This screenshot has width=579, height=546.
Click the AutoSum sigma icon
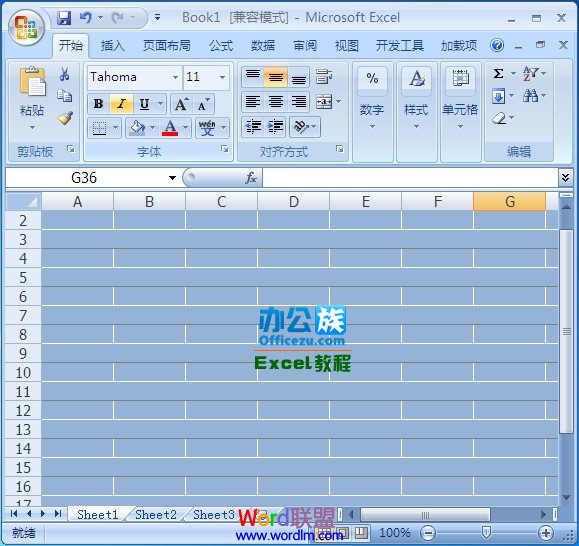[x=499, y=73]
